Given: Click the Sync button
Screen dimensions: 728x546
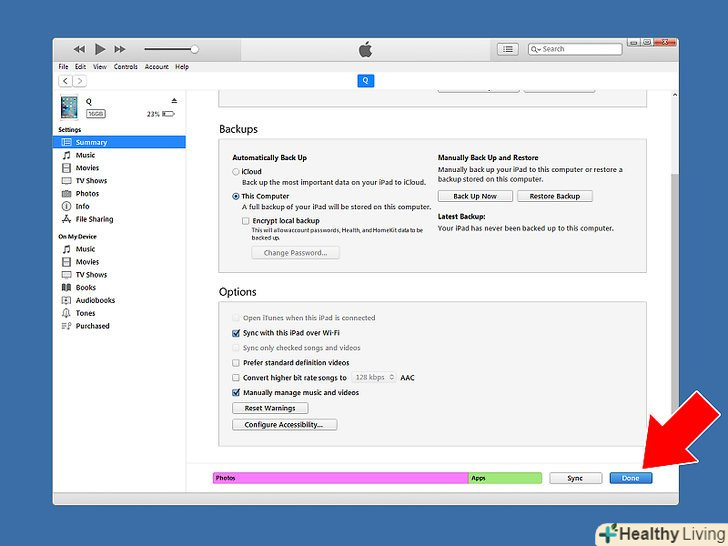Looking at the screenshot, I should point(575,478).
